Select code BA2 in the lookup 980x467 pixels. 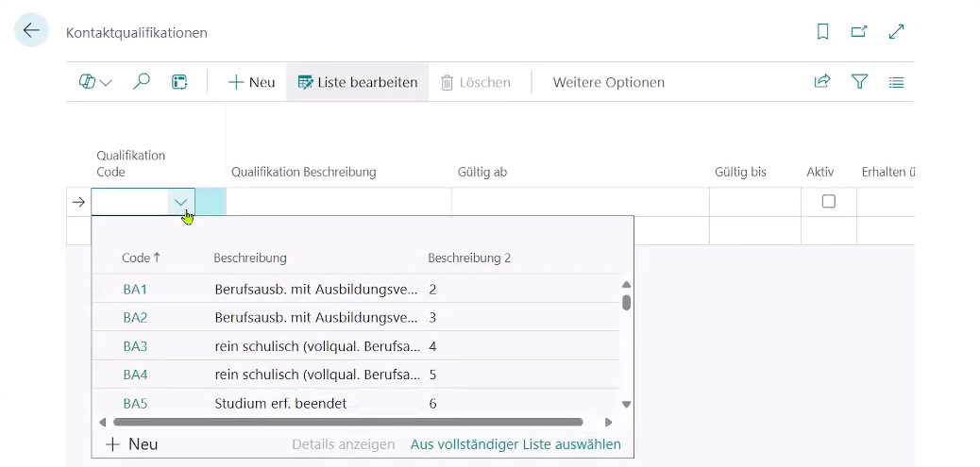pos(135,318)
